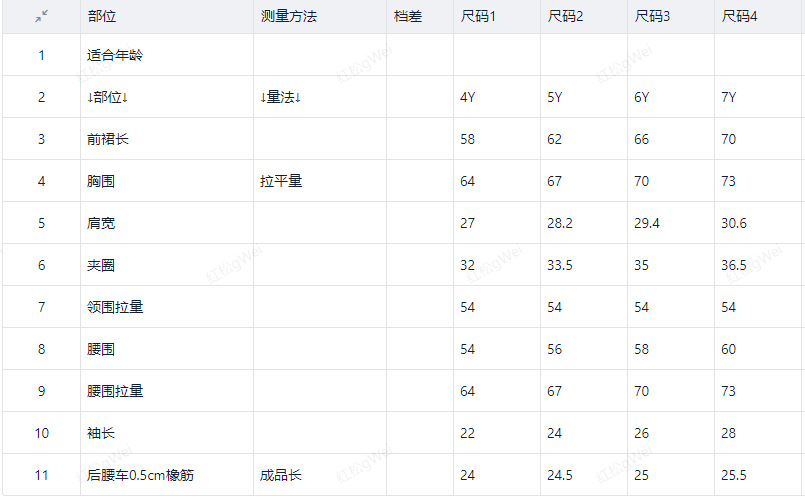The image size is (805, 499).
Task: Select row number 11
Action: [x=41, y=475]
